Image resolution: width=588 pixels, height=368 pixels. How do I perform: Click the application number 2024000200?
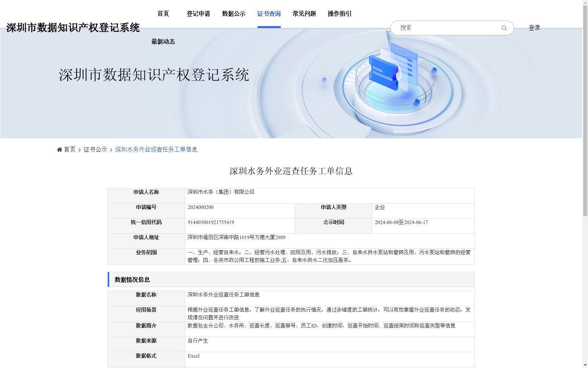click(x=201, y=207)
